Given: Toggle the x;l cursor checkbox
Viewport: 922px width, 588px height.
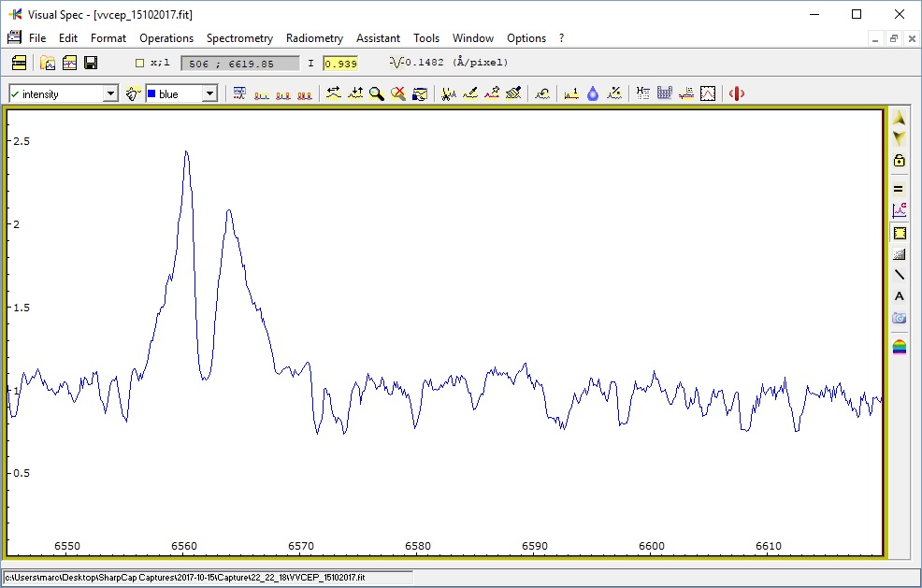Looking at the screenshot, I should [x=140, y=64].
